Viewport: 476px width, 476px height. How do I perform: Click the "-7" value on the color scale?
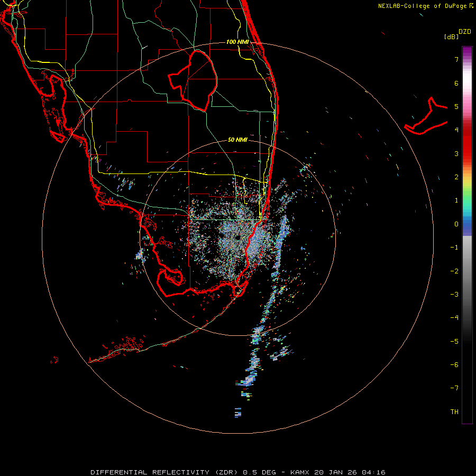click(x=454, y=388)
